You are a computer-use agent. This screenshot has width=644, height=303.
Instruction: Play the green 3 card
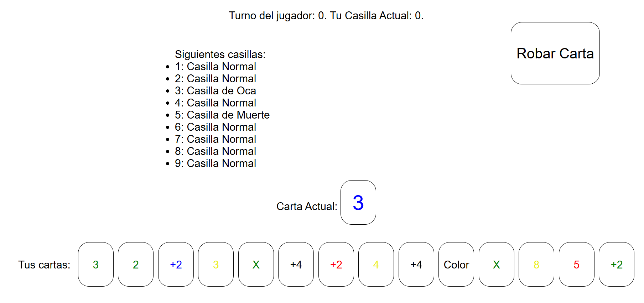coord(96,265)
